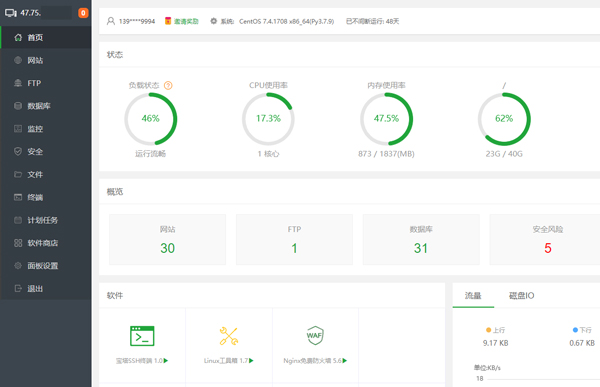The width and height of the screenshot is (600, 387).
Task: Click the 宝塔SSH终端 1.0 label
Action: tap(139, 361)
